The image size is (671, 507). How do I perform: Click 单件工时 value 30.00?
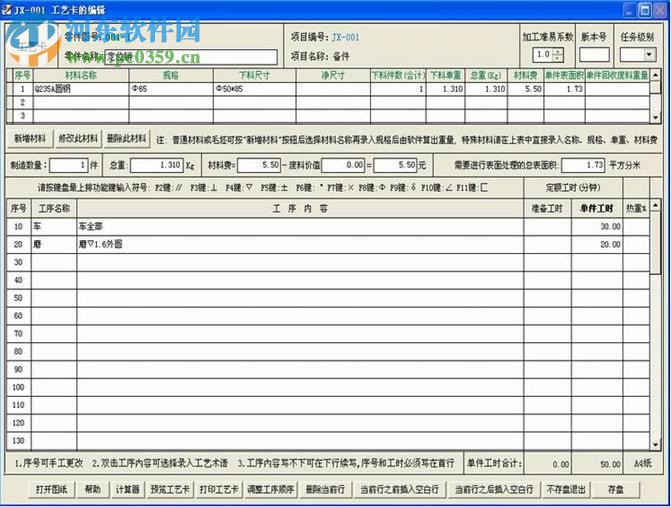(597, 226)
